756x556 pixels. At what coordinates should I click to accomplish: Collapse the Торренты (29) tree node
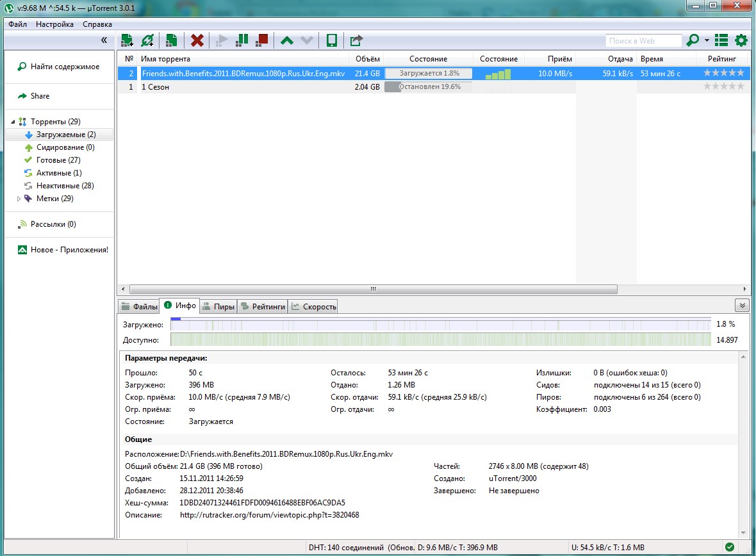tap(13, 122)
